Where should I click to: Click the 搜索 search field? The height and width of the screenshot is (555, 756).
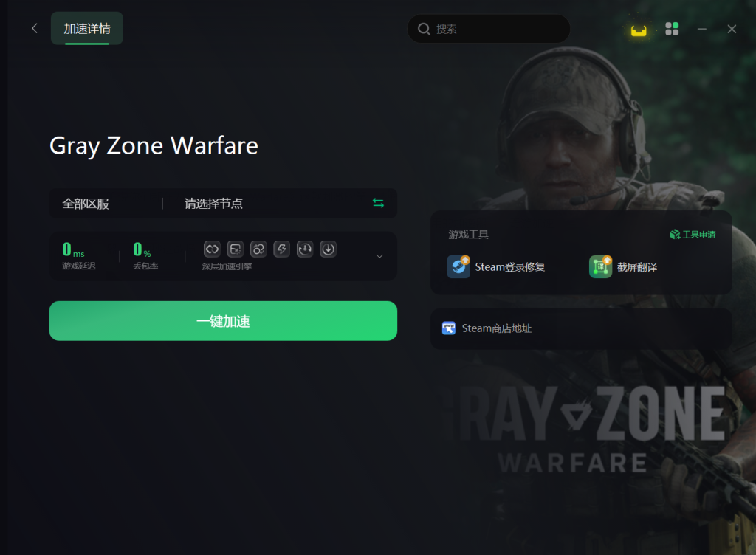tap(489, 29)
